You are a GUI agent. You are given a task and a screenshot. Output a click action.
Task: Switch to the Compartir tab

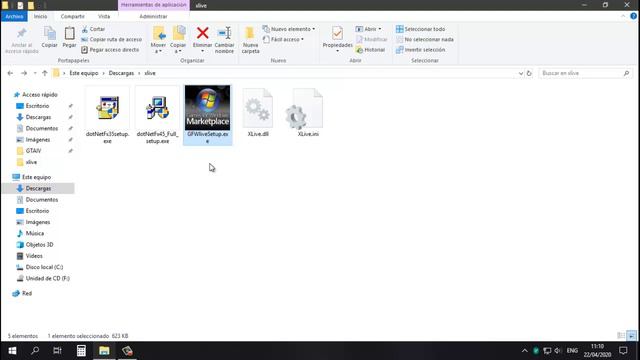[73, 16]
